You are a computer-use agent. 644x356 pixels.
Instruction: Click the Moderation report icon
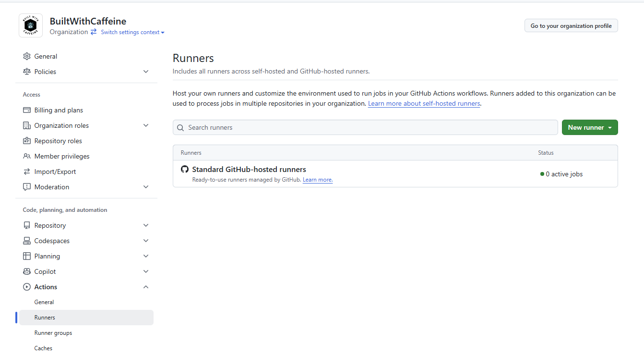[27, 187]
